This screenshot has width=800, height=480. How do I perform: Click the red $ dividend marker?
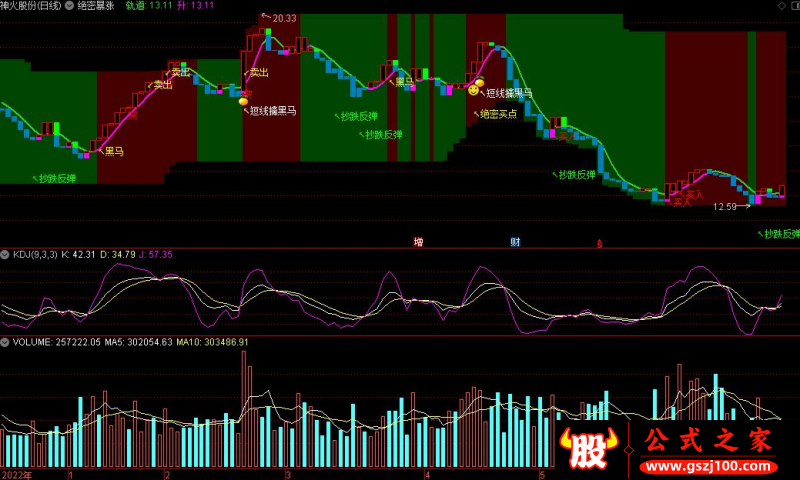pos(599,244)
